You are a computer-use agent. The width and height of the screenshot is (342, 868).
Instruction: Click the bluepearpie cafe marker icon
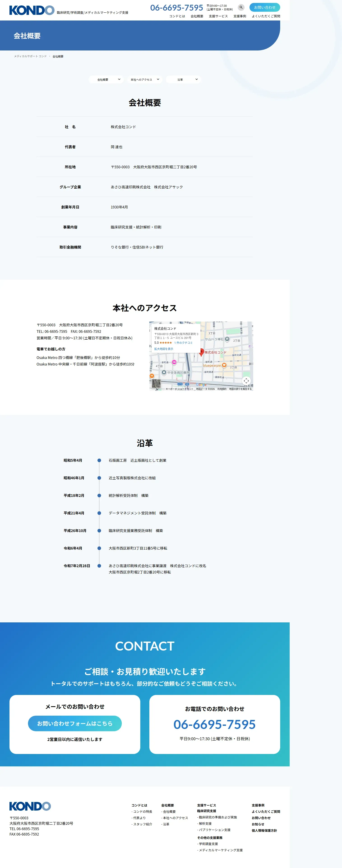[224, 365]
